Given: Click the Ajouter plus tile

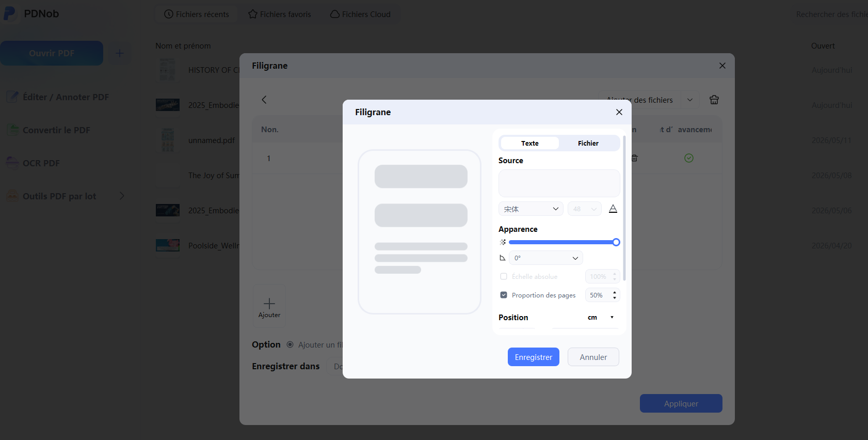Looking at the screenshot, I should click(x=269, y=306).
